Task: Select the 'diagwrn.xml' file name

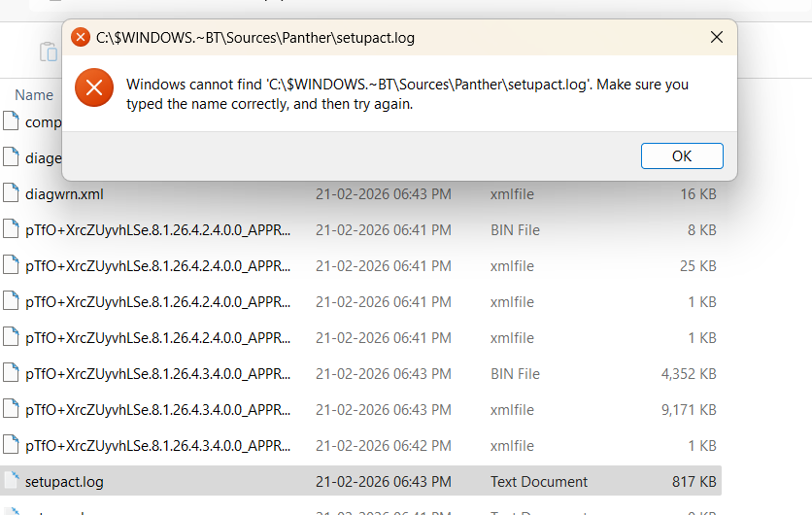Action: 64,194
